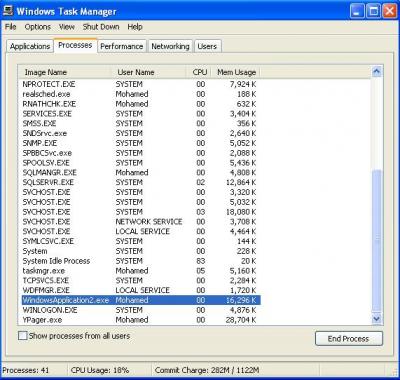Click Processes: 41 in status bar

point(26,370)
